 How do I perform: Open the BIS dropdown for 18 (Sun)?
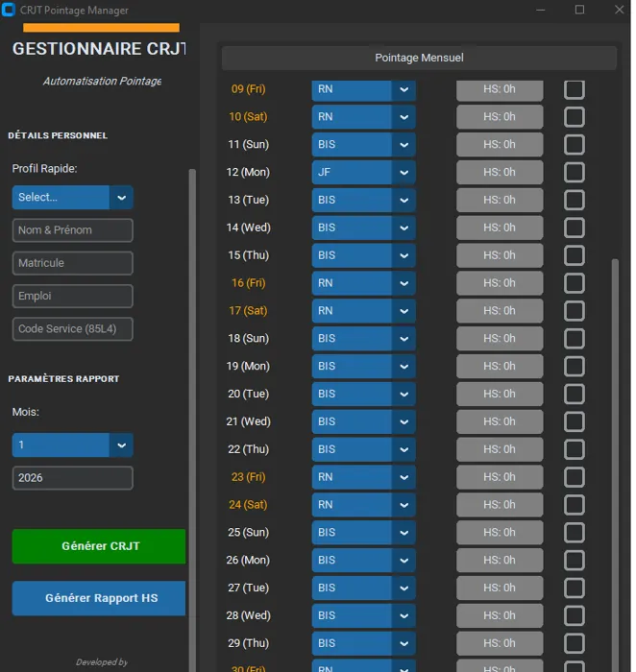coord(363,339)
